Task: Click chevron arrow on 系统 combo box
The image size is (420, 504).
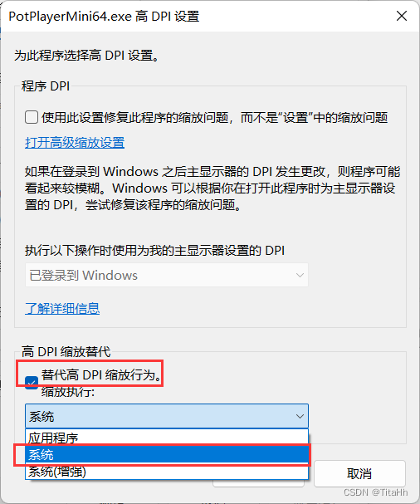Action: (x=300, y=416)
